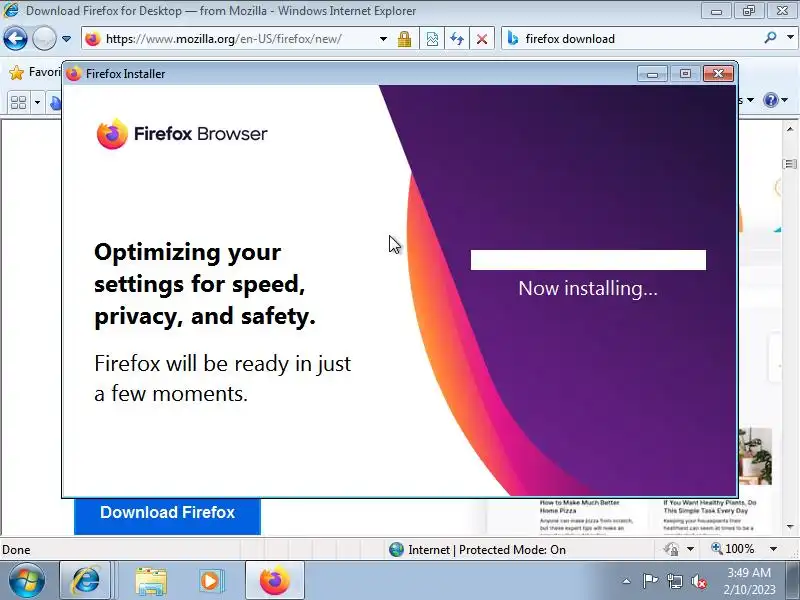Click the Download Firefox button
Screen dimensions: 800x600
167,515
